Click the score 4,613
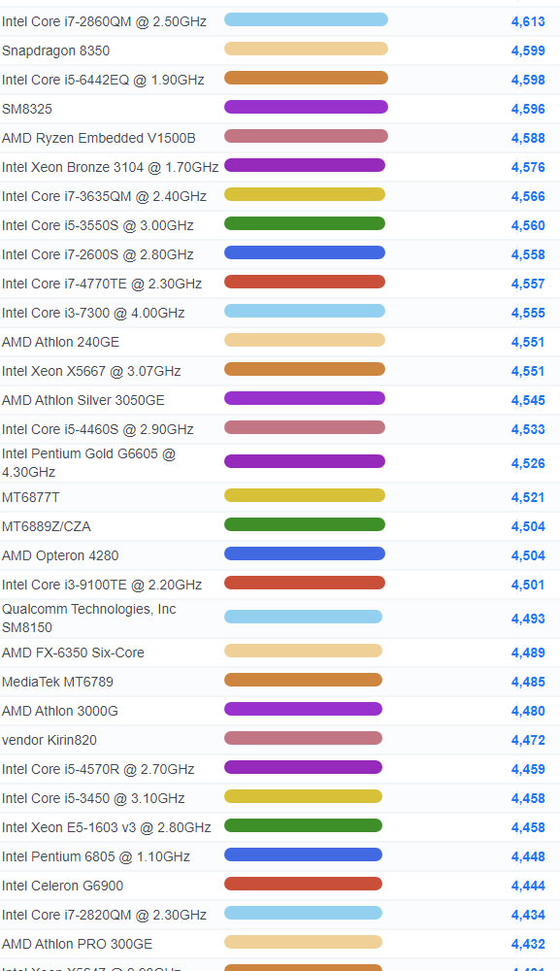The image size is (560, 971). 528,21
